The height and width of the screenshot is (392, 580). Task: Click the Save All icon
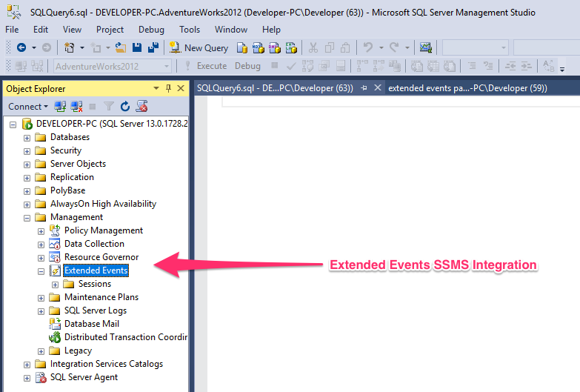(153, 47)
